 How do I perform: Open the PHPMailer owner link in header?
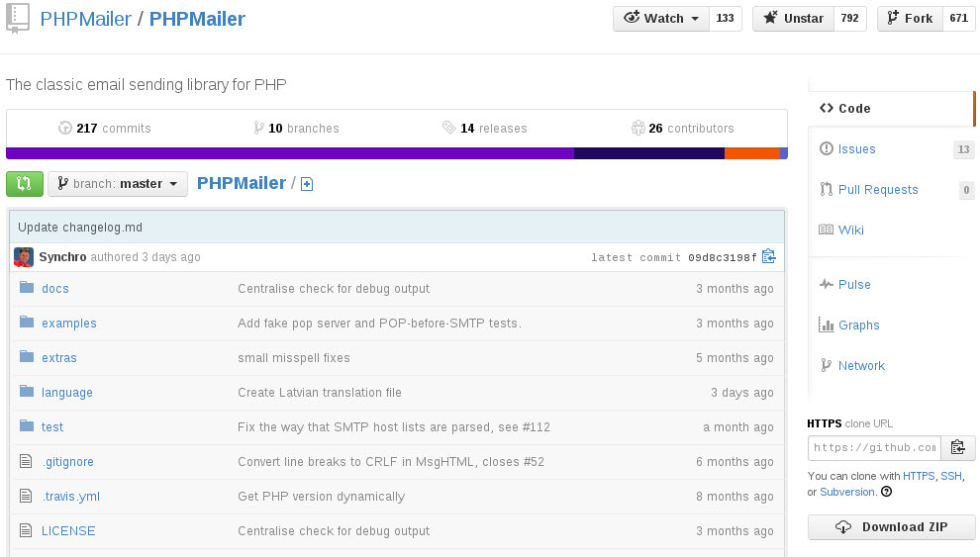click(x=85, y=19)
